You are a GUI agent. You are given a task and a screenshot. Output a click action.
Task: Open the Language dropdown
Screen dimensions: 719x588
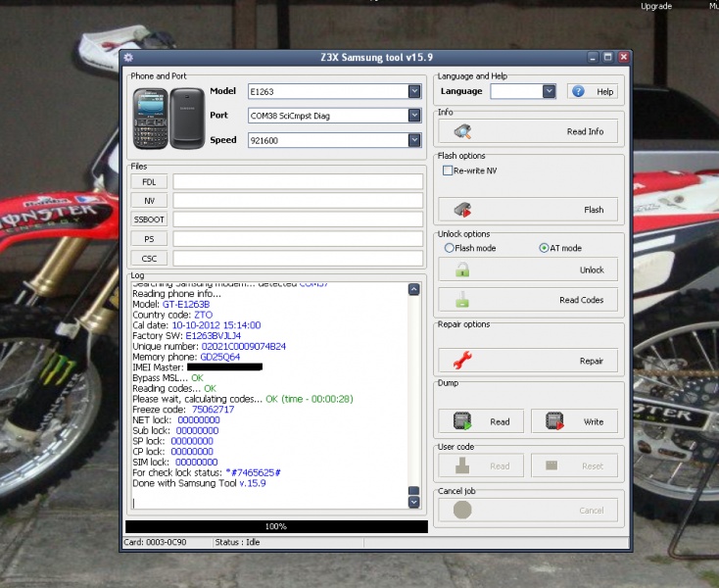point(549,91)
